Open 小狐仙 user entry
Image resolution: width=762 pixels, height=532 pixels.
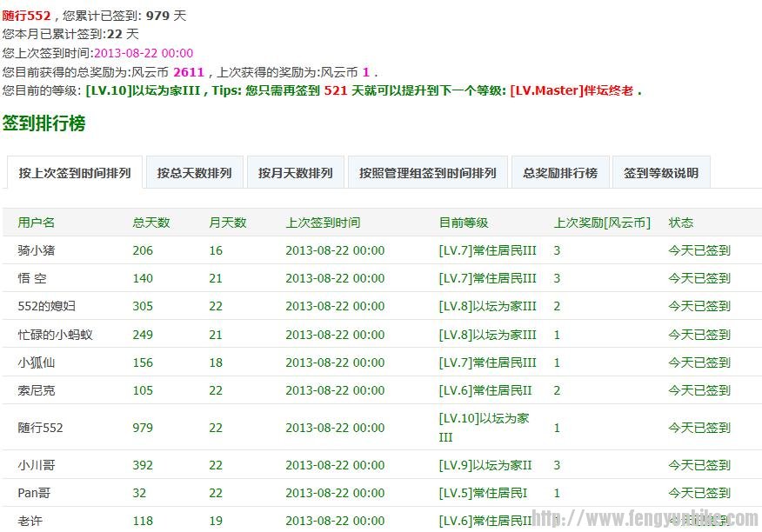(36, 362)
